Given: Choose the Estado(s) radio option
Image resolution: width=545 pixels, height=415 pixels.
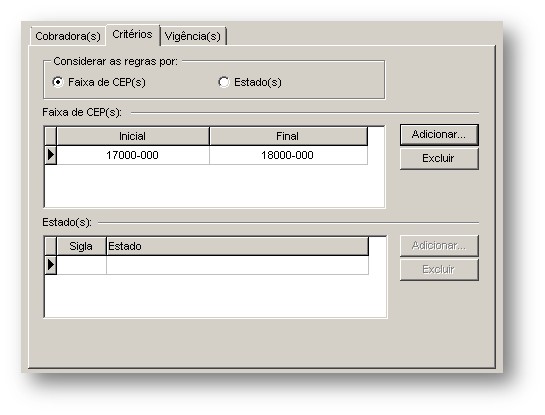Looking at the screenshot, I should pyautogui.click(x=250, y=82).
